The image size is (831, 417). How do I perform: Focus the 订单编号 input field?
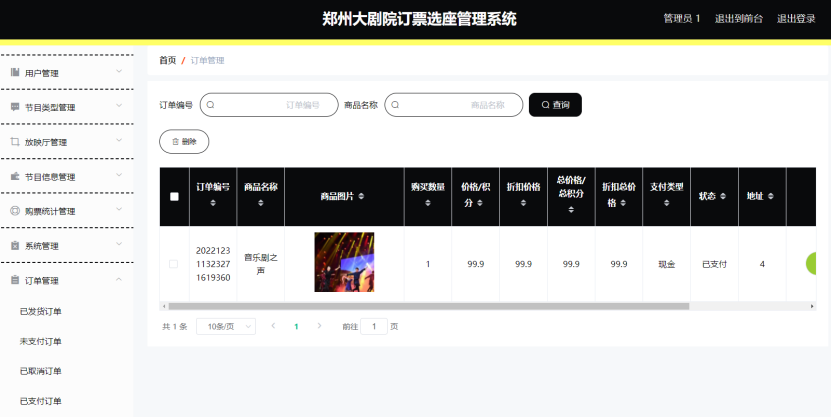pos(269,105)
